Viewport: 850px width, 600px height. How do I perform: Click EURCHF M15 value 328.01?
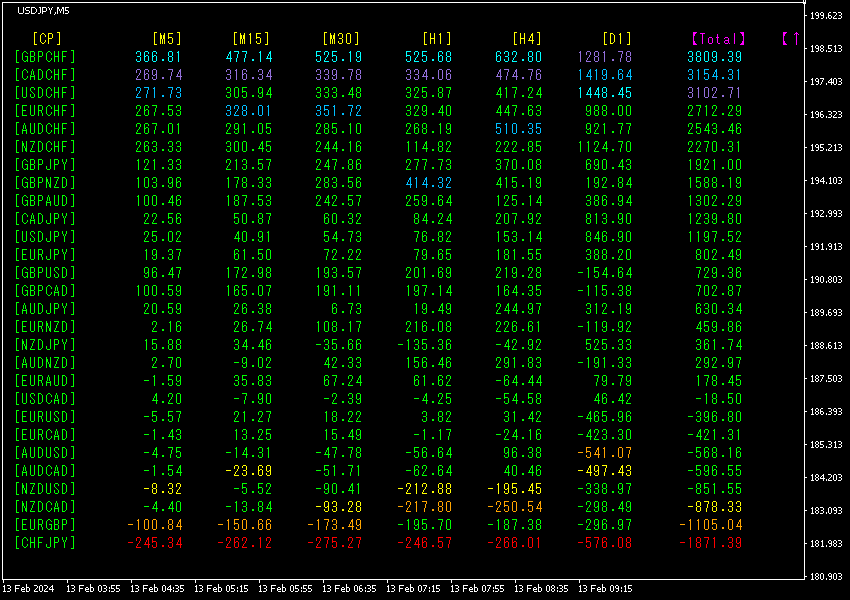(x=248, y=111)
